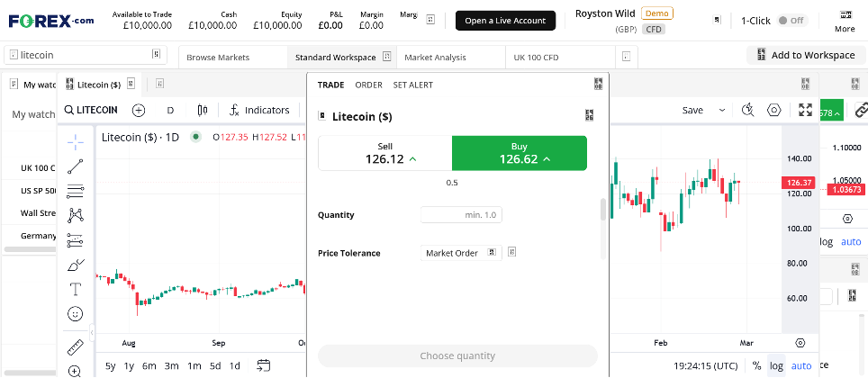Select the ruler measure tool

(x=76, y=347)
